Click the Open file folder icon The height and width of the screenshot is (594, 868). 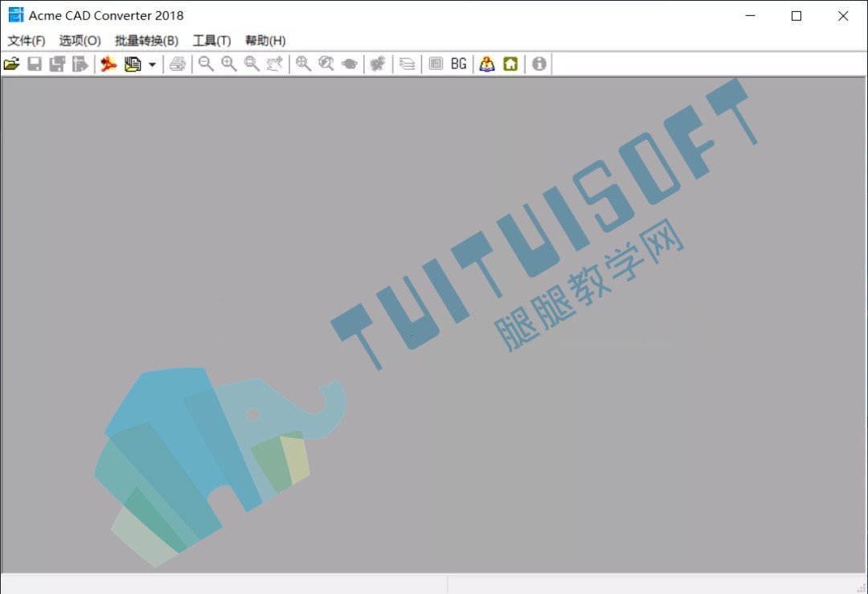click(11, 64)
